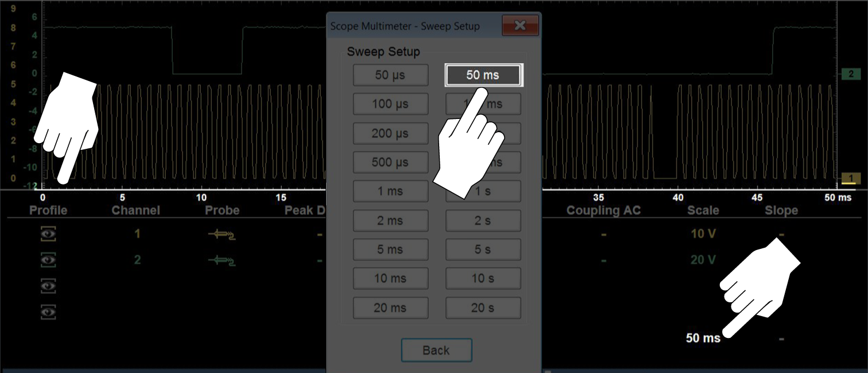Choose the 500 µs sweep option
Screen dimensions: 868x373
tap(390, 162)
